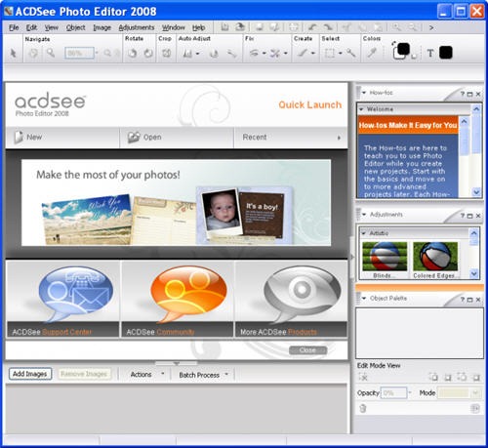Pick the eyedropper color tool

[x=372, y=53]
